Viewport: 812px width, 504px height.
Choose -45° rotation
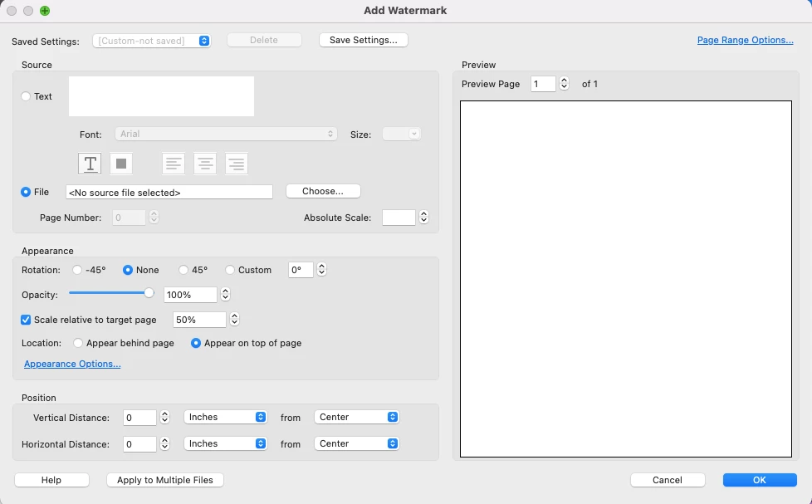77,270
